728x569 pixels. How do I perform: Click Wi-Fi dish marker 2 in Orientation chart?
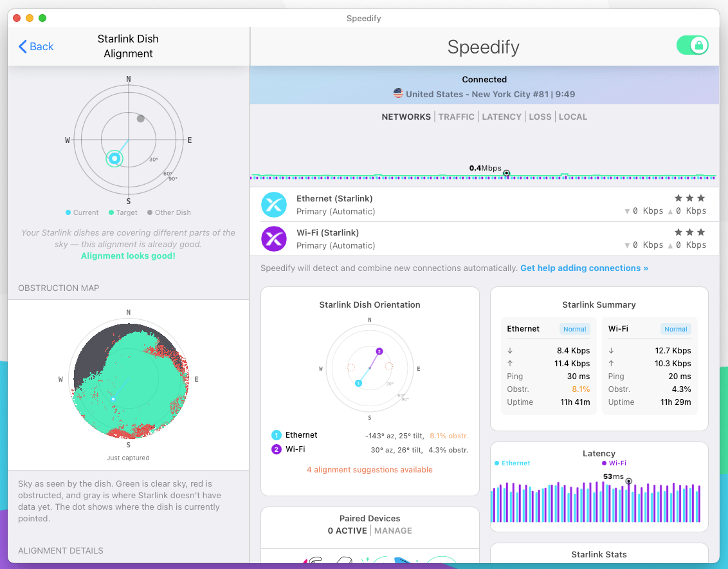click(x=379, y=351)
